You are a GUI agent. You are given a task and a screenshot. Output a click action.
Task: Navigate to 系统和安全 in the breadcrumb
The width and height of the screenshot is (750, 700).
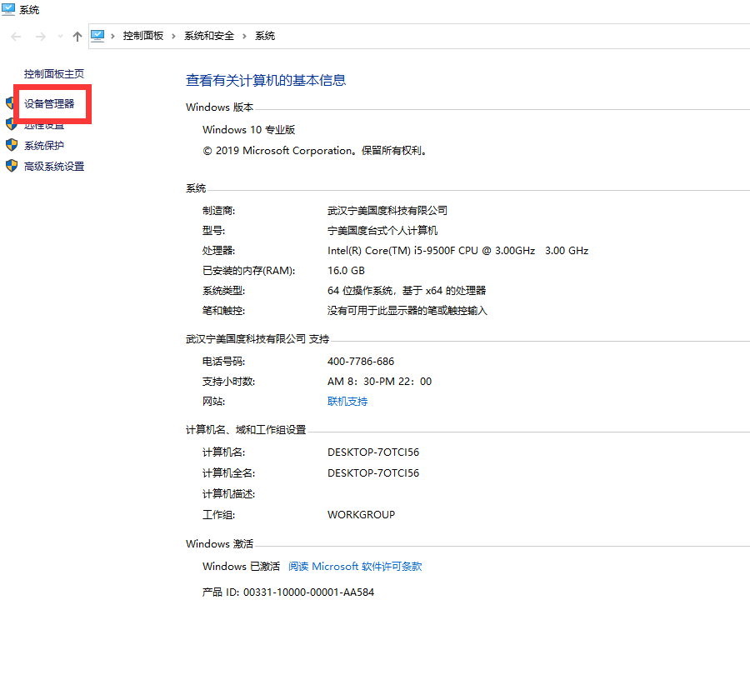point(209,37)
